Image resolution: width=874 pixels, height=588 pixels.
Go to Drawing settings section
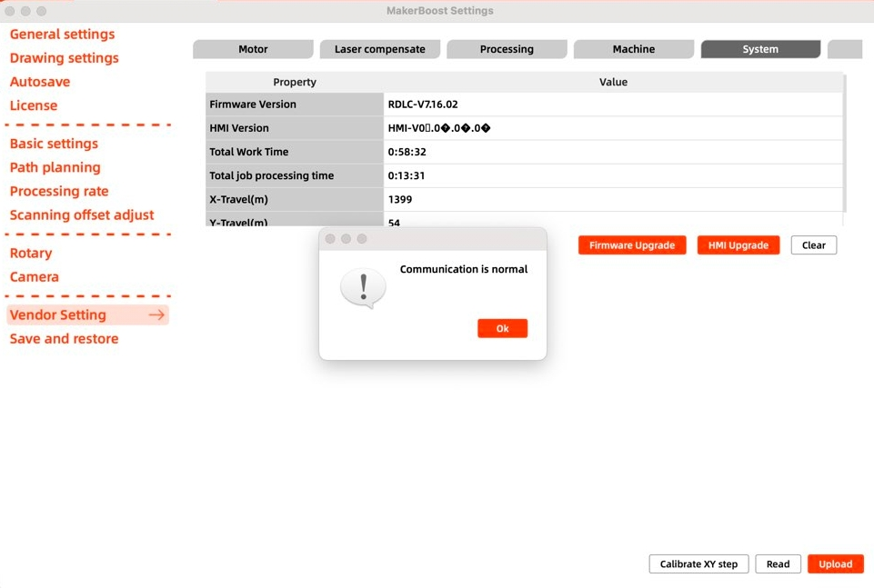tap(64, 58)
